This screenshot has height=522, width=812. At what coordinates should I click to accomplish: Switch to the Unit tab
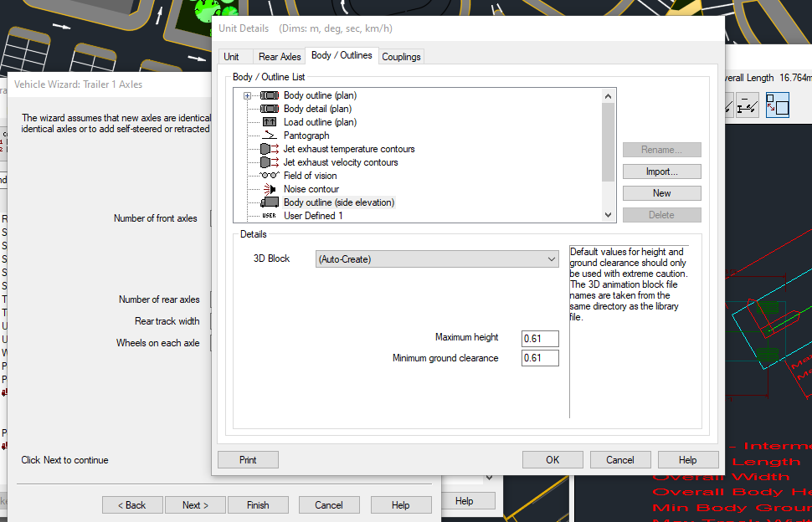click(x=231, y=57)
